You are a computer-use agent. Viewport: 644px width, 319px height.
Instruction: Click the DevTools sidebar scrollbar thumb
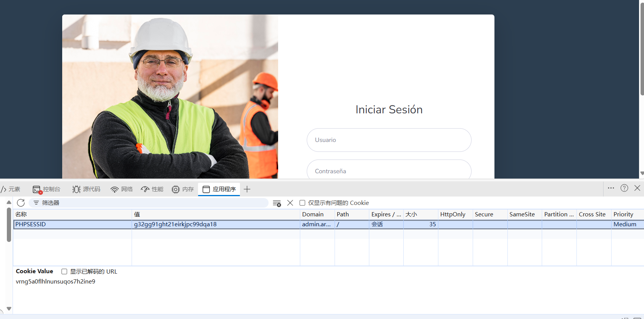9,225
